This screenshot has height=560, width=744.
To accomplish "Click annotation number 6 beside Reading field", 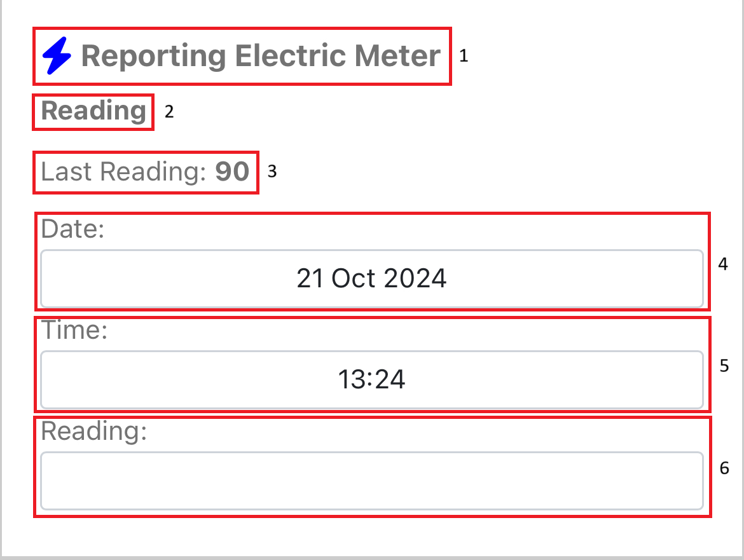I will tap(724, 468).
